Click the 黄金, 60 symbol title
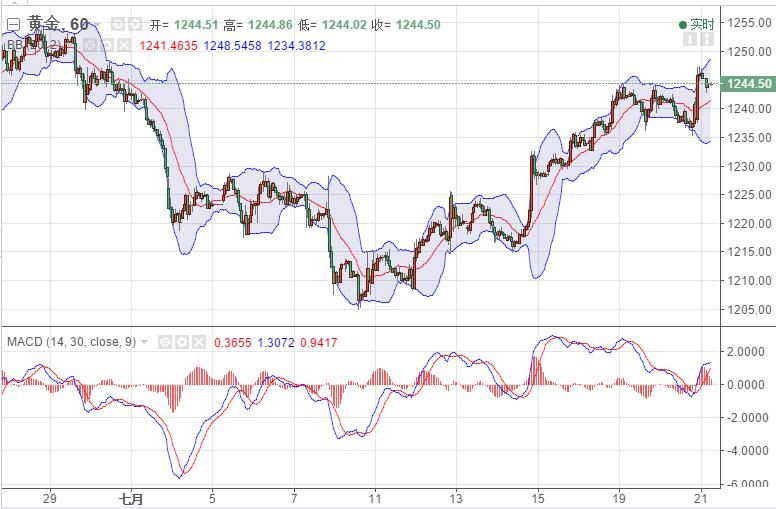The height and width of the screenshot is (509, 776). [55, 24]
